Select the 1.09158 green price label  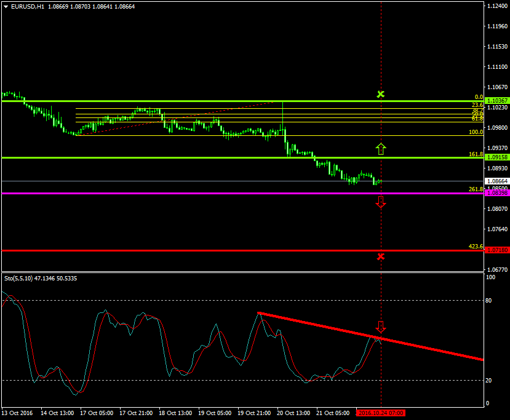pyautogui.click(x=496, y=157)
